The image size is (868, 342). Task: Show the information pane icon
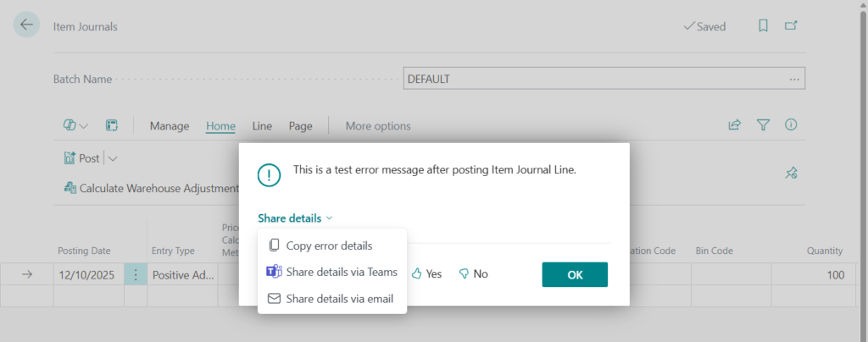coord(791,125)
